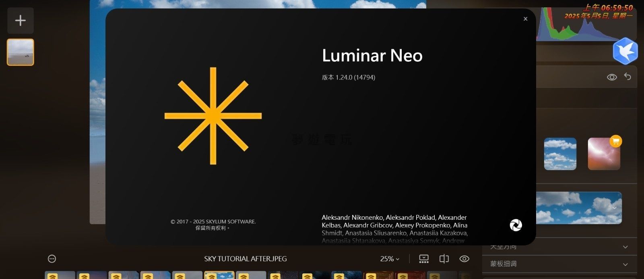Click the reset arrow in the right panel

[x=627, y=76]
